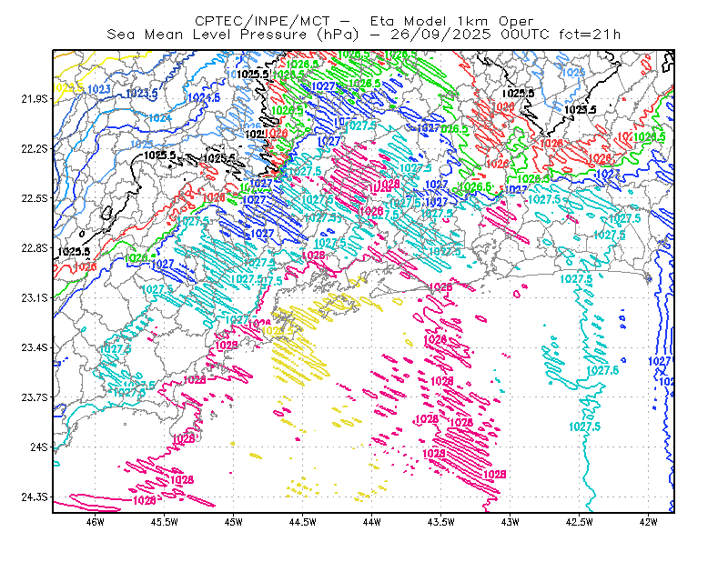Click the subtitle "Sea Mean Level Pressure (hPa)" line
Screen dimensions: 728x562
(363, 35)
